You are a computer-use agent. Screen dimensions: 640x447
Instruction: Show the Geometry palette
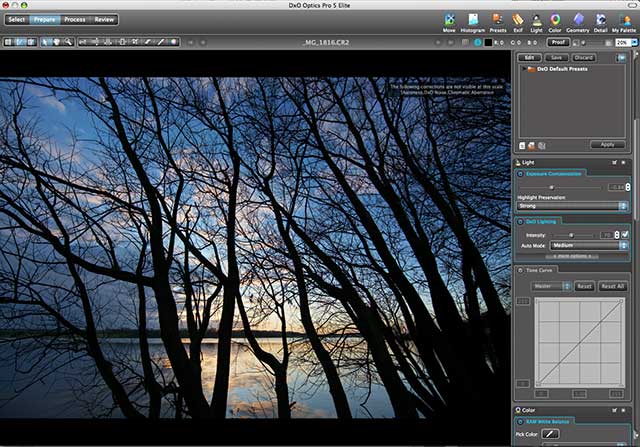pos(578,22)
